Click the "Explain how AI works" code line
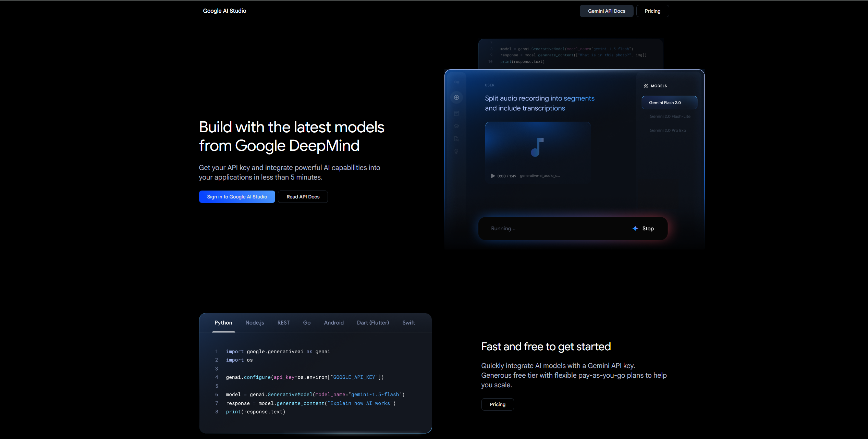Image resolution: width=868 pixels, height=439 pixels. coord(311,403)
